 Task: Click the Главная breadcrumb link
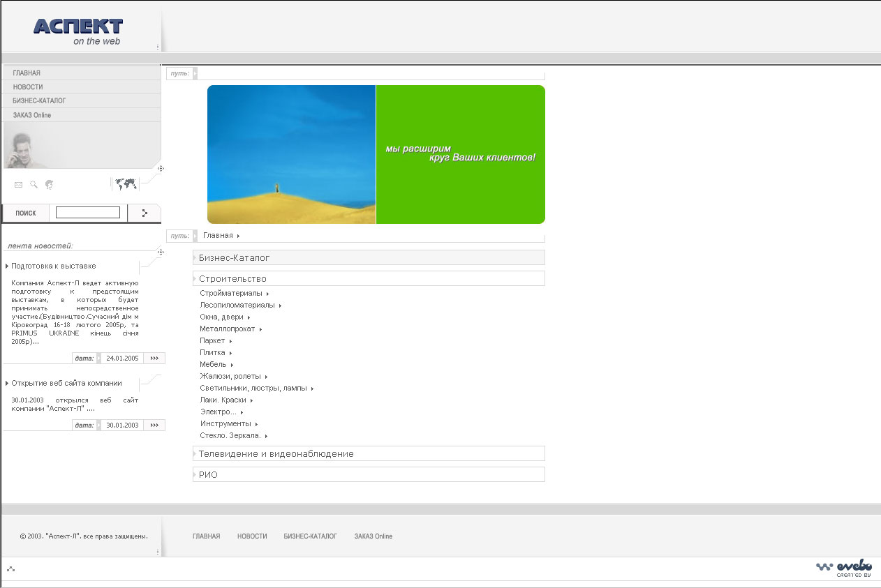219,236
